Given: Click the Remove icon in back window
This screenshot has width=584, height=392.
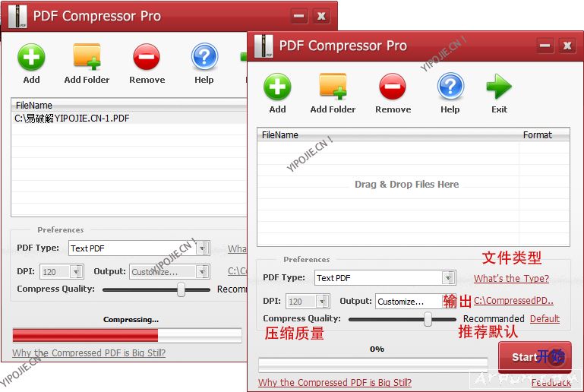Looking at the screenshot, I should click(147, 57).
